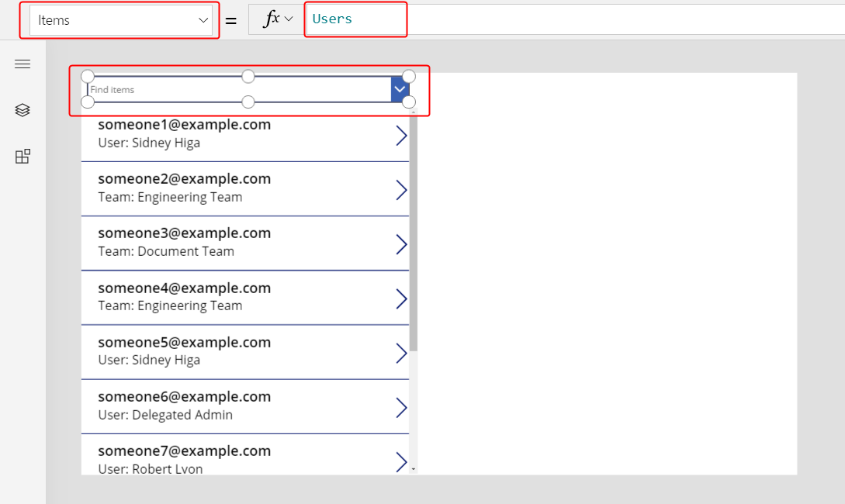Open details arrow for someone1@example.com
Viewport: 845px width, 504px height.
[x=401, y=136]
